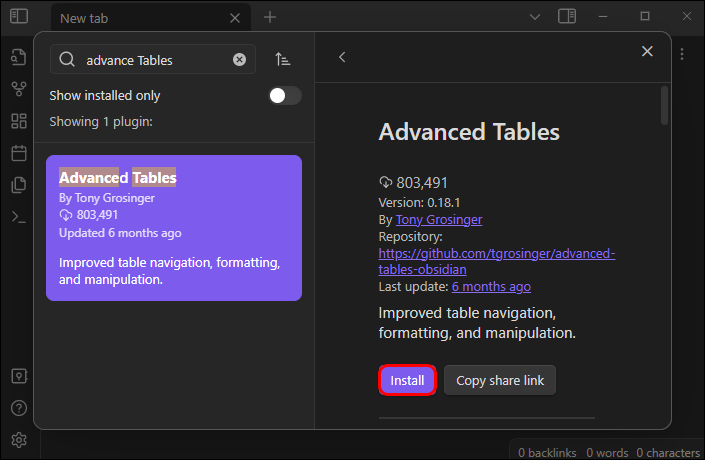
Task: Open the vault switcher icon
Action: pos(18,376)
